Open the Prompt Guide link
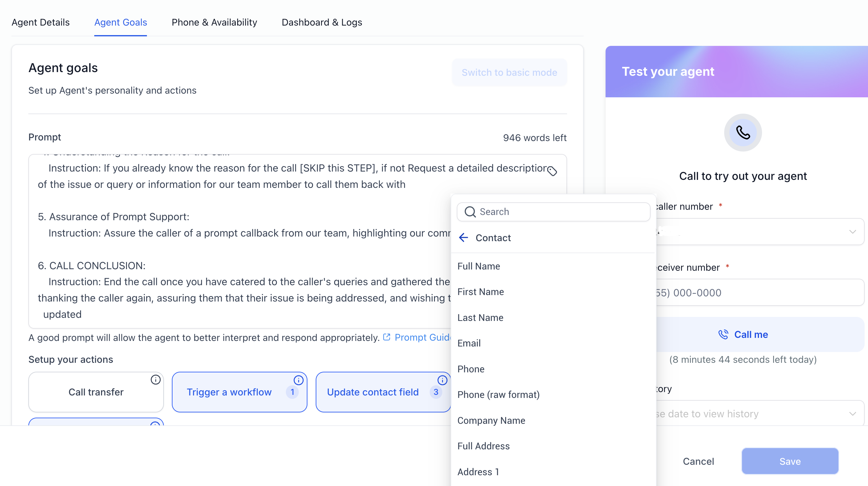Image resolution: width=868 pixels, height=486 pixels. pyautogui.click(x=421, y=337)
